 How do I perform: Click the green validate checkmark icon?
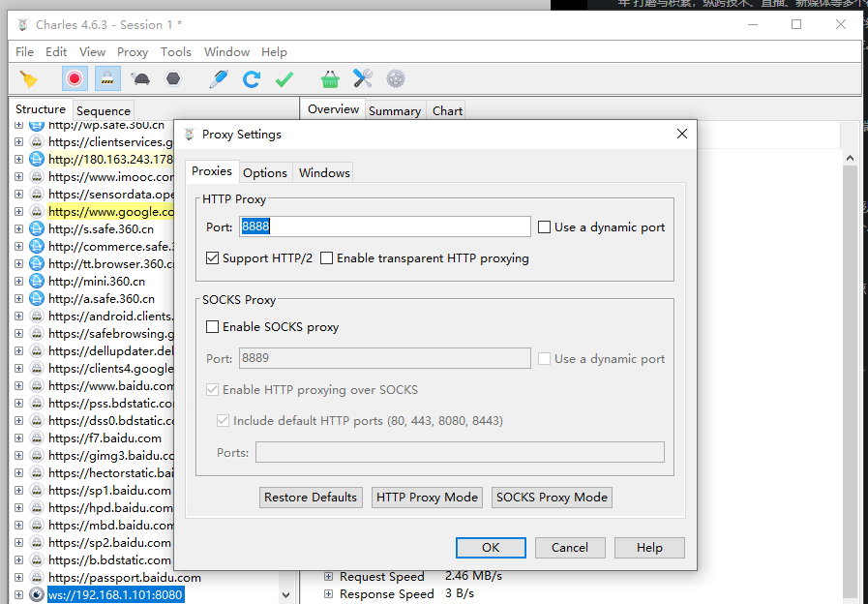pyautogui.click(x=284, y=79)
